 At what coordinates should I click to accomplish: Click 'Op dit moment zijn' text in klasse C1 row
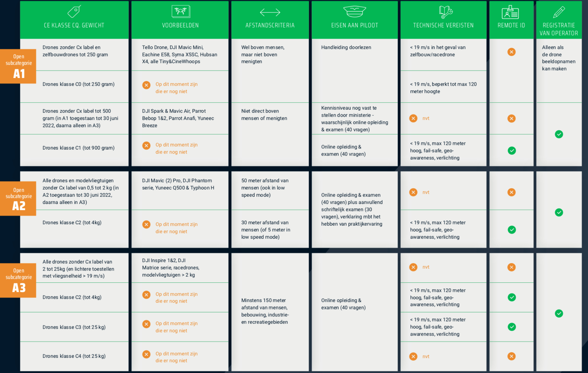176,145
